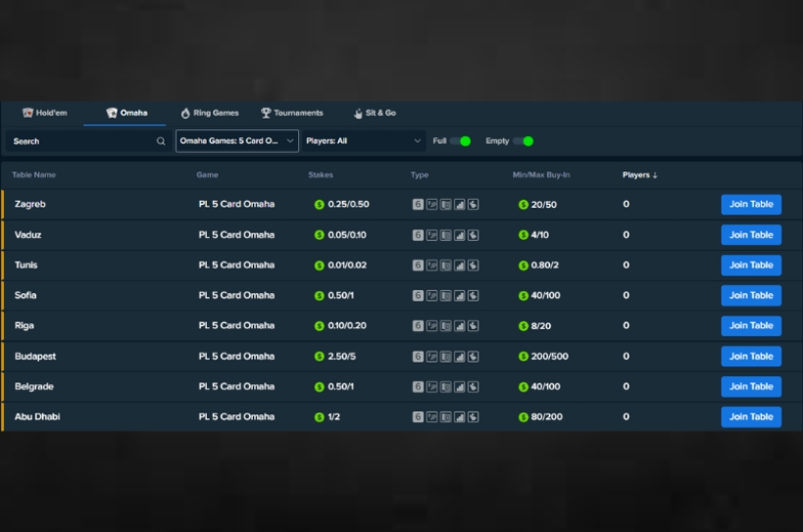This screenshot has height=532, width=803.
Task: Join the Abu Dhabi table
Action: coord(751,416)
